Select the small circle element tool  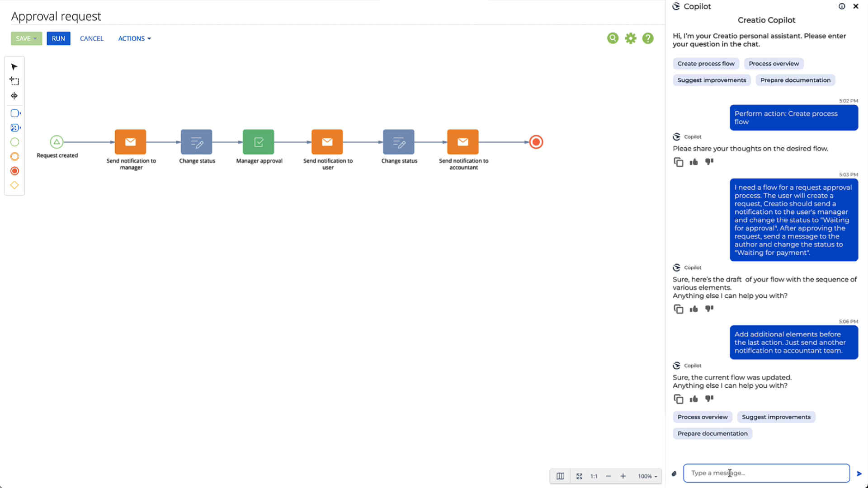(x=15, y=142)
